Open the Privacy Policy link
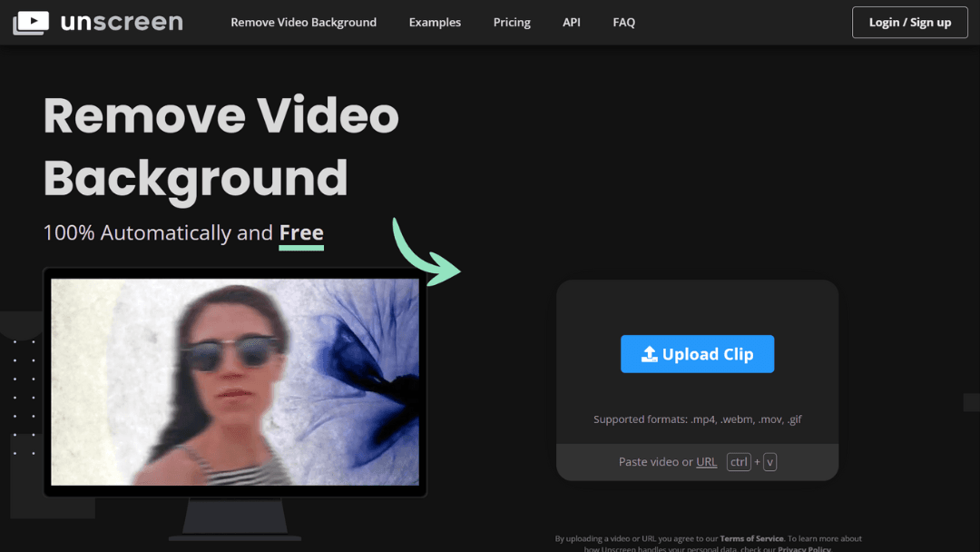 pyautogui.click(x=804, y=548)
